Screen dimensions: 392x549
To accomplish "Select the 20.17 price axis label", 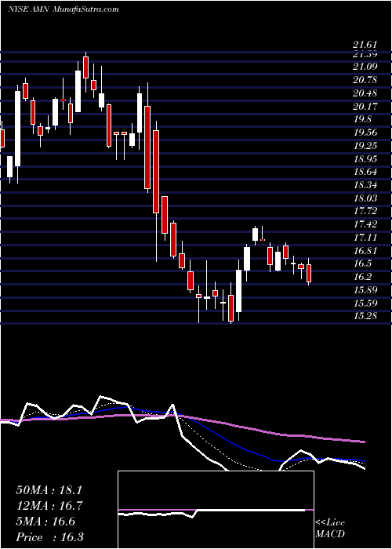I will click(365, 106).
